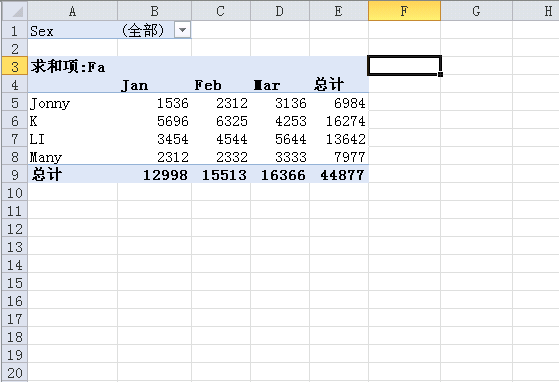The width and height of the screenshot is (559, 382).
Task: Select column C header
Action: pos(221,11)
